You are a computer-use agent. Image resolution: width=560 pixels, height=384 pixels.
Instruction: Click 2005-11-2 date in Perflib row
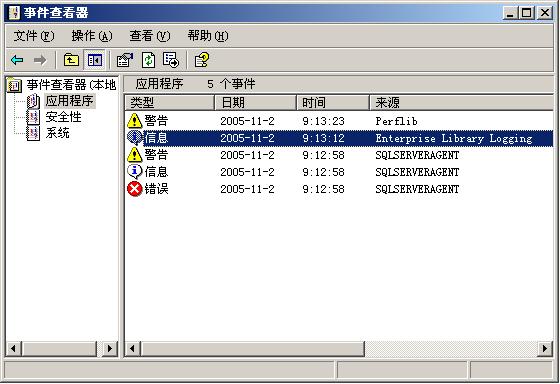point(247,121)
